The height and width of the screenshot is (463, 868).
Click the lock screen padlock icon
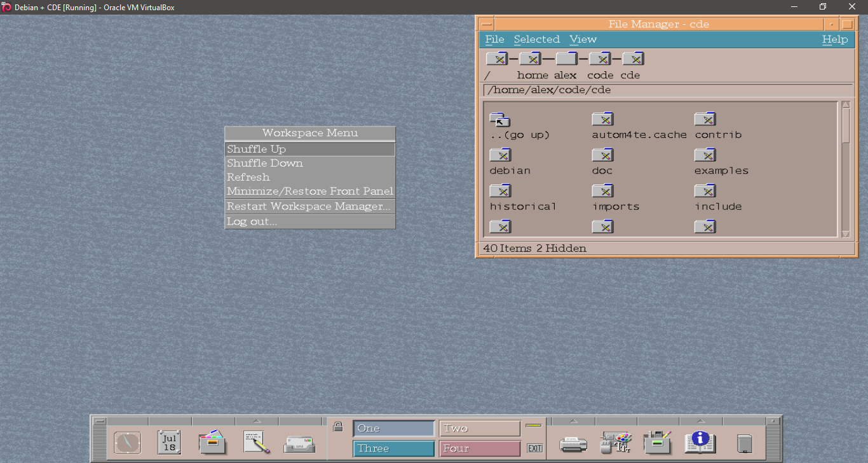[338, 427]
